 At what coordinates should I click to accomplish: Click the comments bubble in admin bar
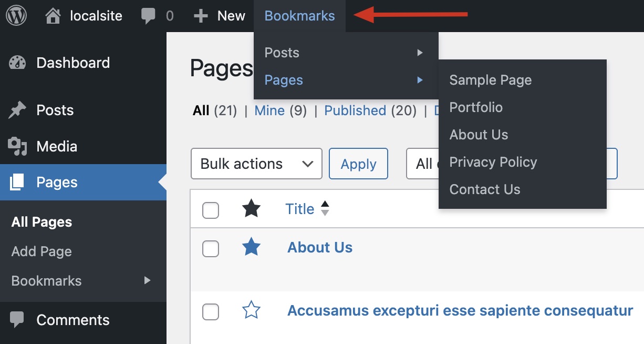click(x=148, y=16)
